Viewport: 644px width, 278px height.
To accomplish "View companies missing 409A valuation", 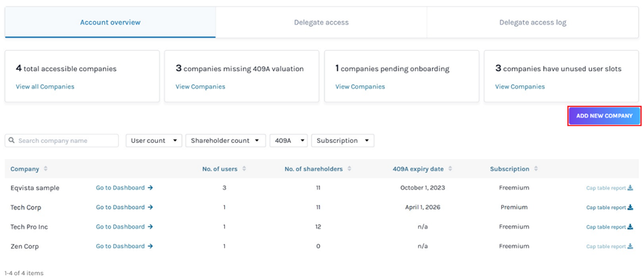I will click(x=200, y=87).
